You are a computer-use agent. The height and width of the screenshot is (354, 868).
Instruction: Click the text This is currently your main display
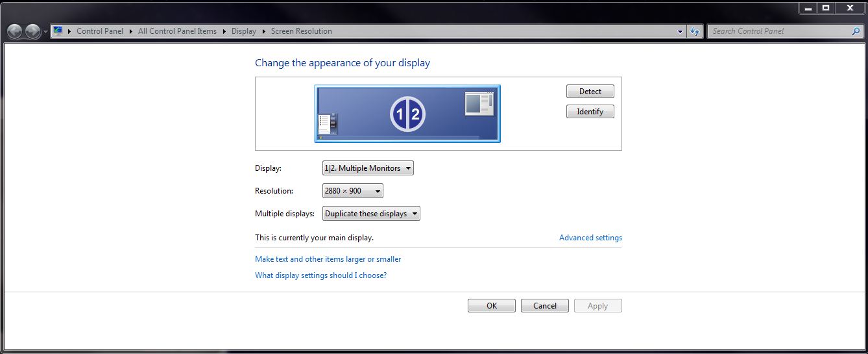click(315, 238)
